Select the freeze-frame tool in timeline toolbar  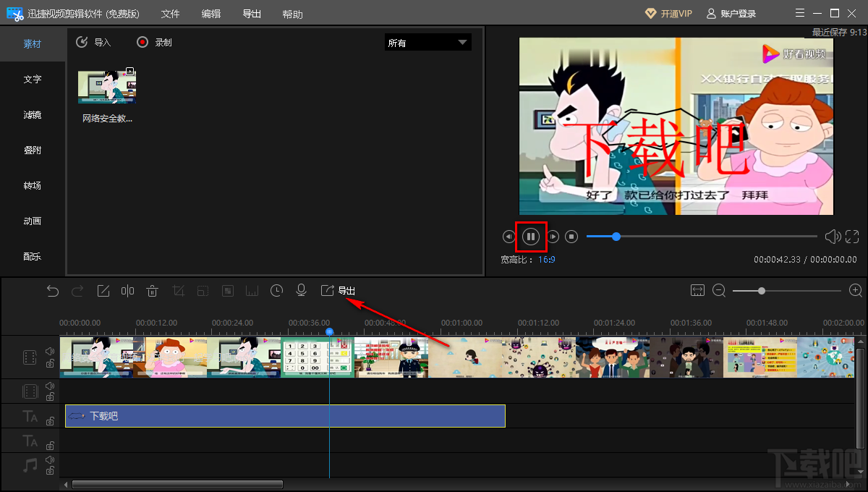252,291
